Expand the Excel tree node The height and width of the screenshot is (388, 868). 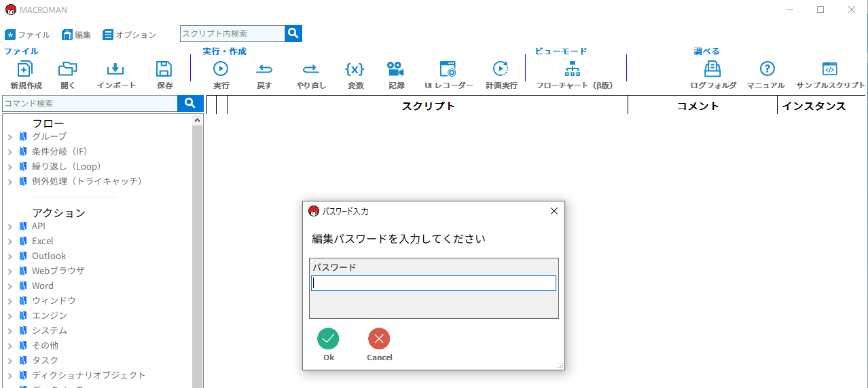pyautogui.click(x=10, y=241)
